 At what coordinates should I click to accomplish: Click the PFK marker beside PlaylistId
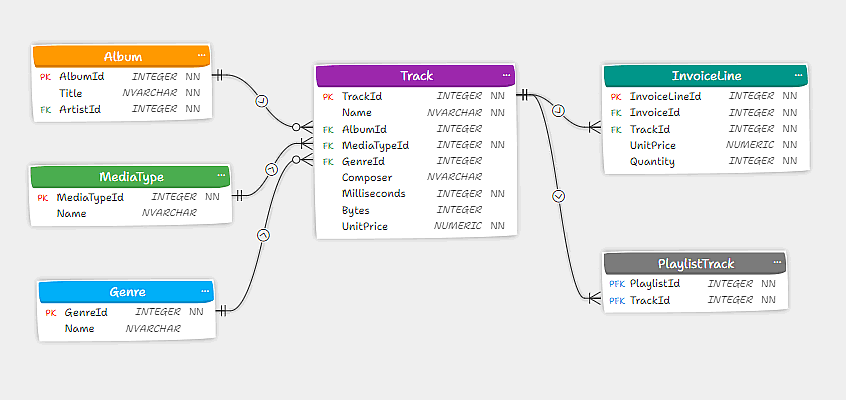[x=617, y=284]
